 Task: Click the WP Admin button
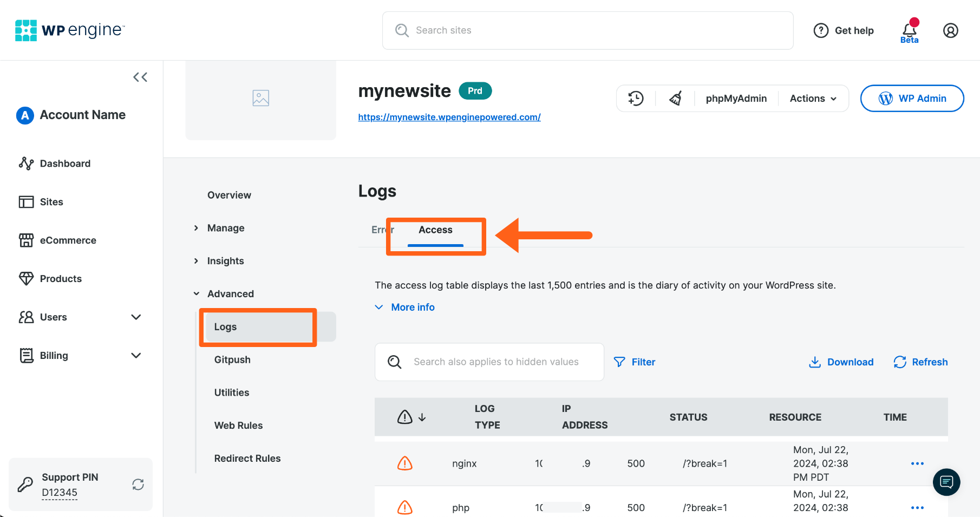(x=912, y=98)
